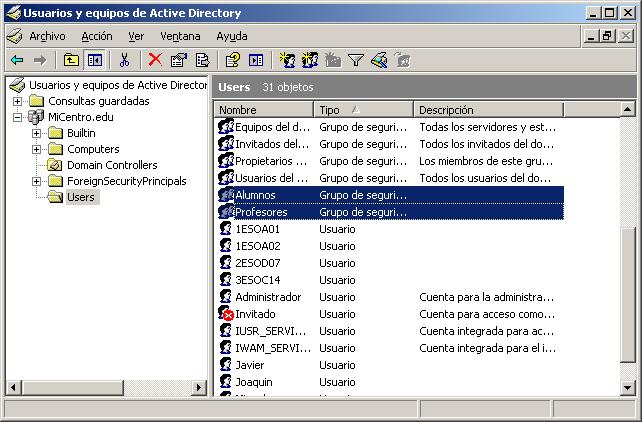Toggle the show/hide console tree icon
Viewport: 642px width, 422px height.
[x=94, y=60]
